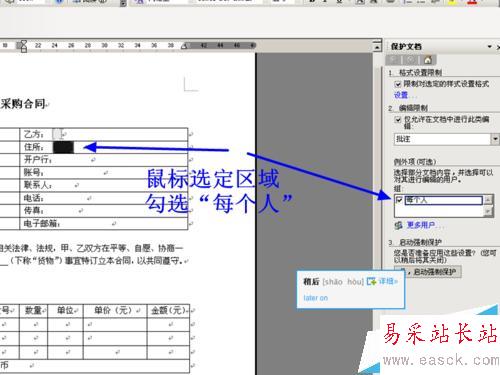Viewport: 500px width, 375px height.
Task: Click the document vertical scrollbar up arrow
Action: coord(377,47)
